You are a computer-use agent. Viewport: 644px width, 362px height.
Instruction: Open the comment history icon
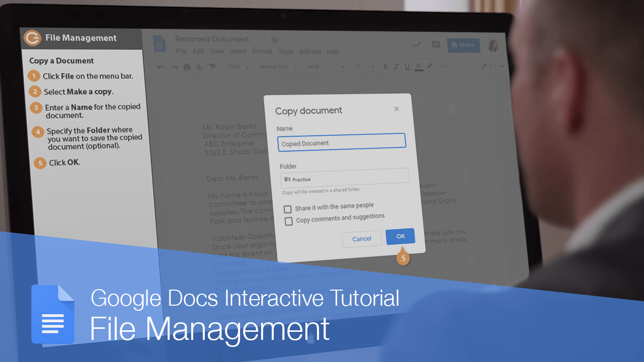436,45
